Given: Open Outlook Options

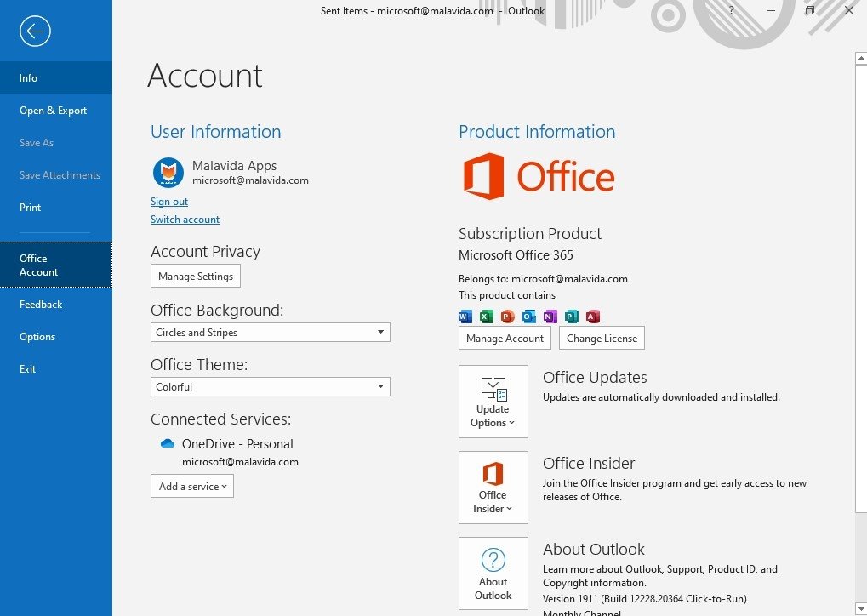Looking at the screenshot, I should [56, 337].
